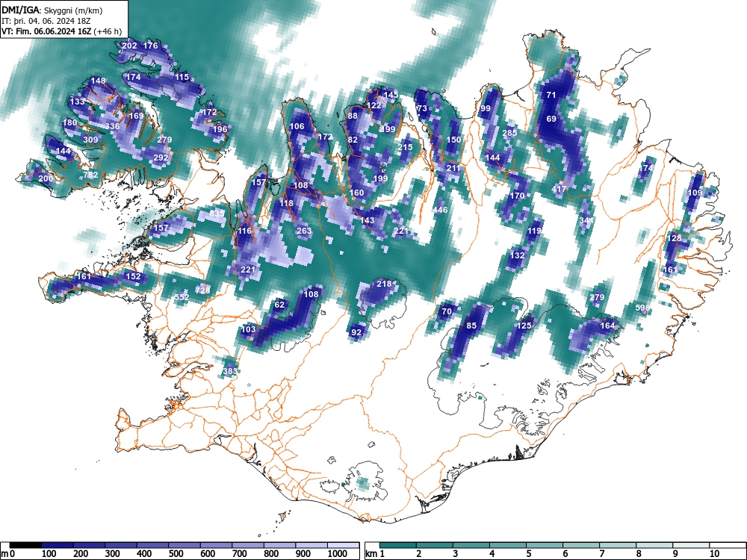Pick the pale swatch between km 9 and 10
This screenshot has width=747, height=560.
691,545
